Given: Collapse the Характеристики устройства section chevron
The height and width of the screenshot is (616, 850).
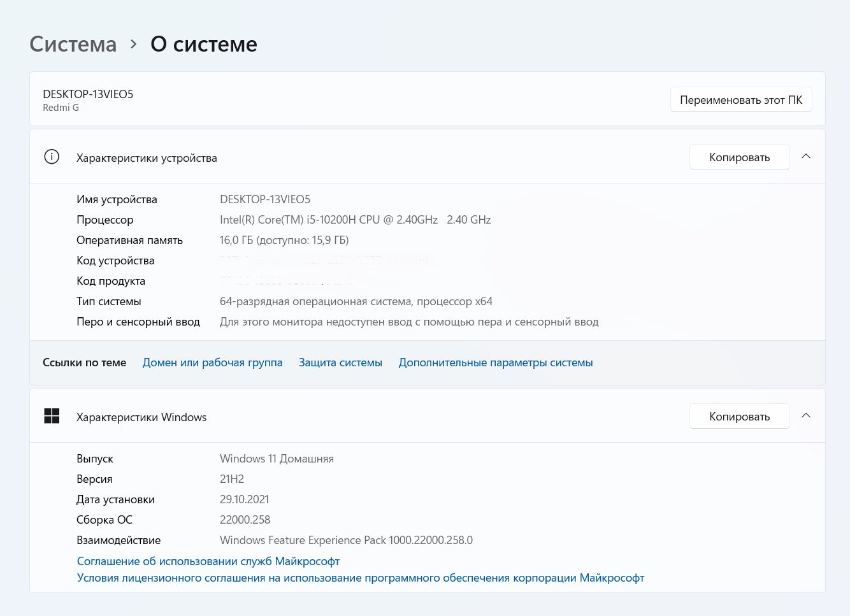Looking at the screenshot, I should 806,157.
